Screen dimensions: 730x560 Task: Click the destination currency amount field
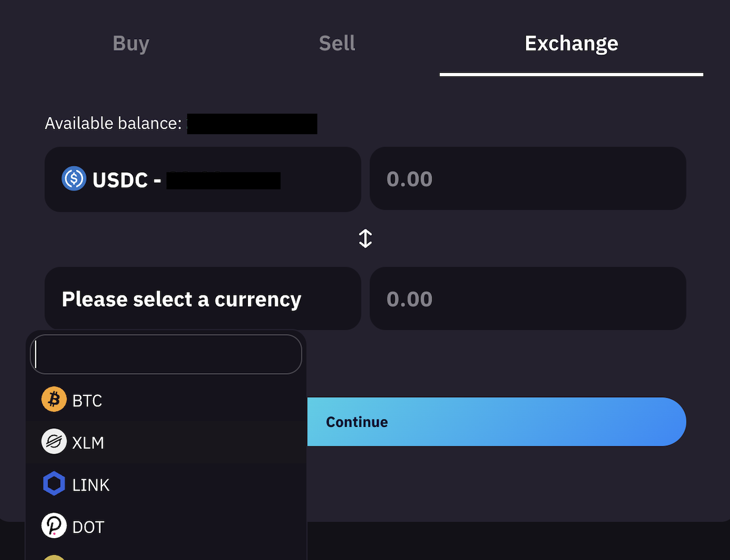pyautogui.click(x=527, y=299)
